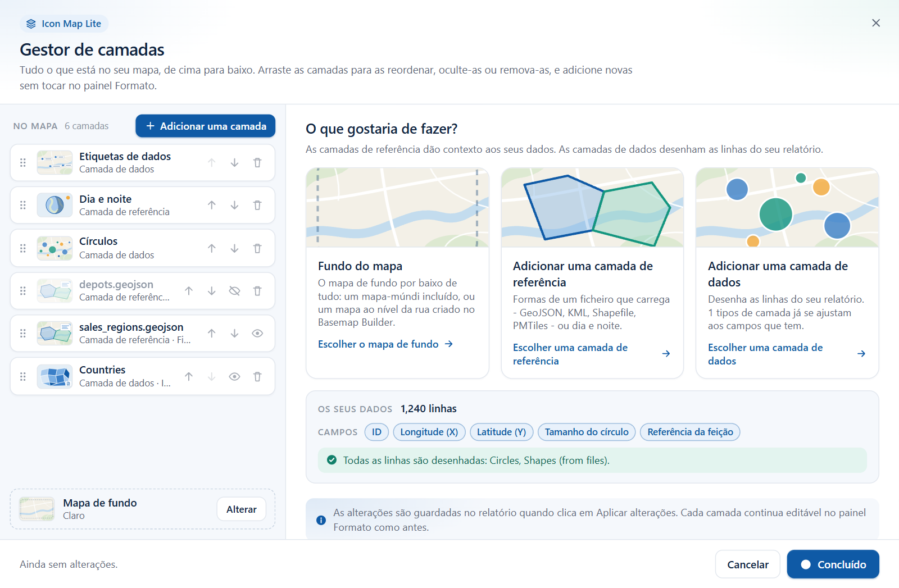Image resolution: width=899 pixels, height=588 pixels.
Task: Click the Referência da feição field chip
Action: click(690, 432)
